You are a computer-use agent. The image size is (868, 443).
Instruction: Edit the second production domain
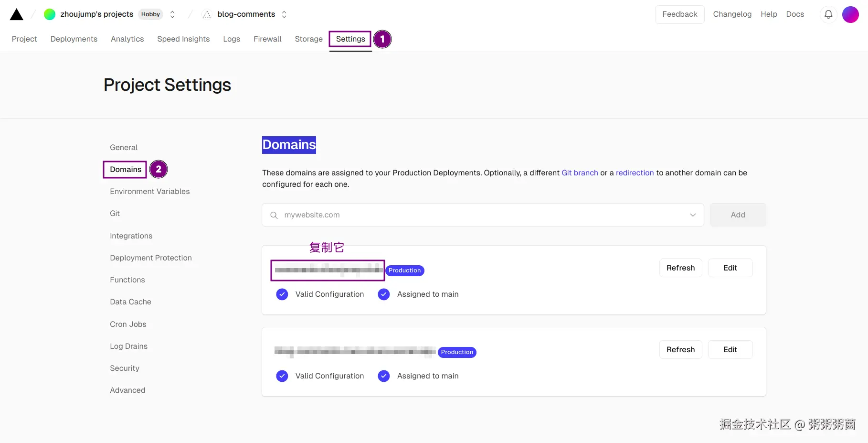(730, 350)
